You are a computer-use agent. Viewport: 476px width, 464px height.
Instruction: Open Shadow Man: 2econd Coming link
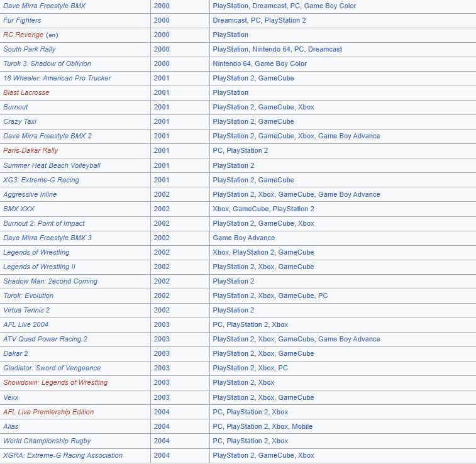point(50,281)
